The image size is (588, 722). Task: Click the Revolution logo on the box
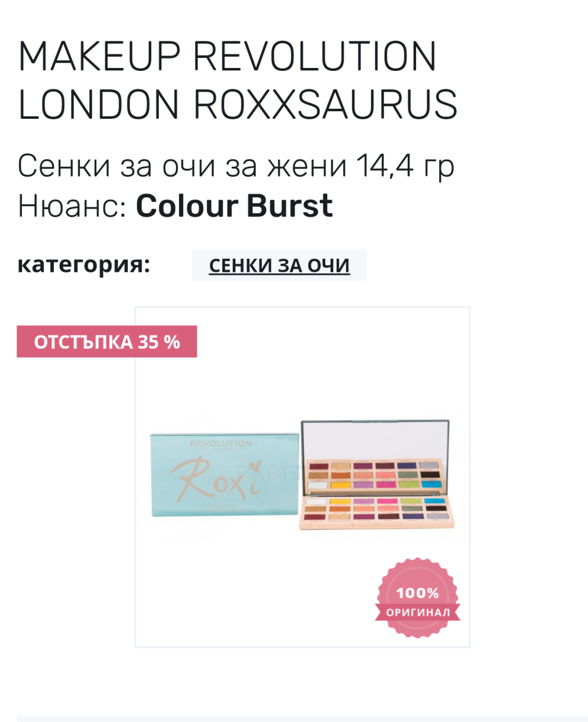pyautogui.click(x=220, y=443)
